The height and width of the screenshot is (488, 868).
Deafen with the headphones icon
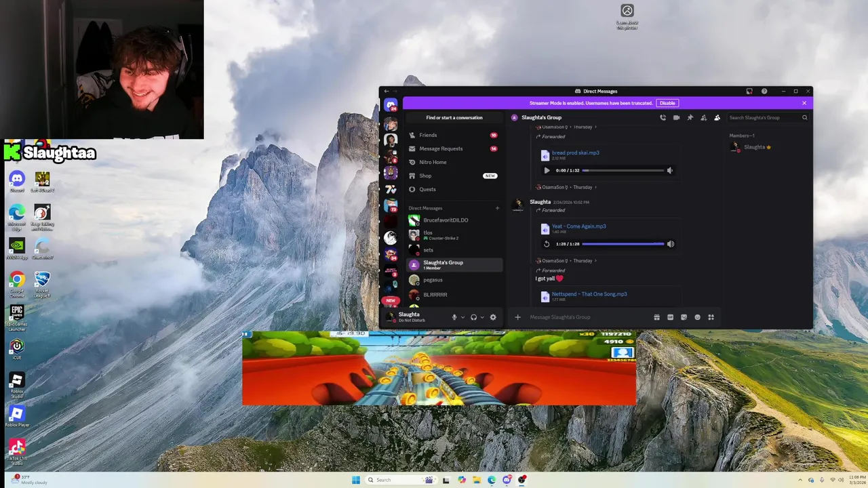473,317
